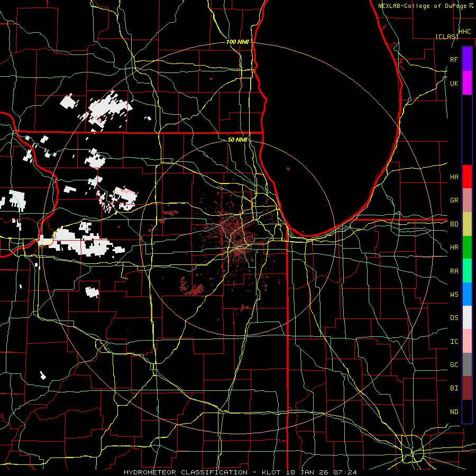
Task: Click the UK legend label
Action: tap(454, 83)
